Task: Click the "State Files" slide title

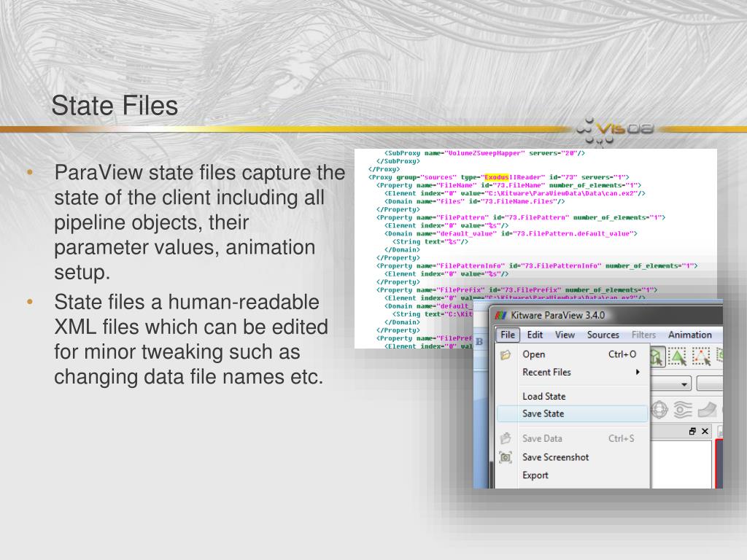Action: (x=115, y=105)
